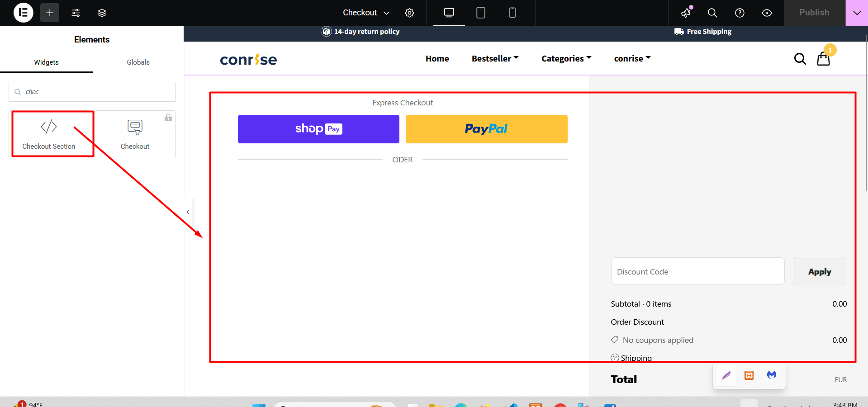Click the Free Shipping truck icon
The image size is (868, 407).
679,31
